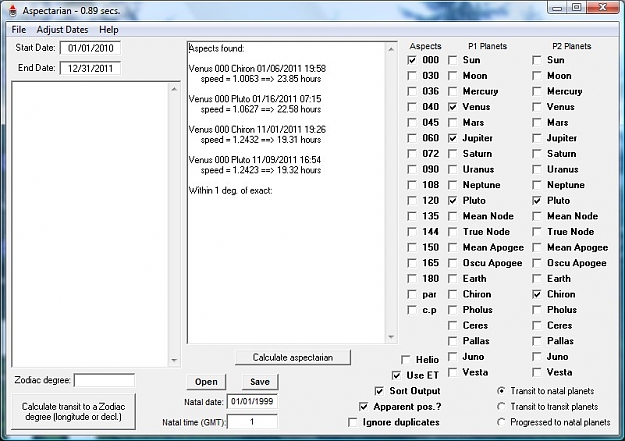Click the 'speed = 1.0627 ==> 22.58 hours' line
This screenshot has width=625, height=441.
point(261,109)
